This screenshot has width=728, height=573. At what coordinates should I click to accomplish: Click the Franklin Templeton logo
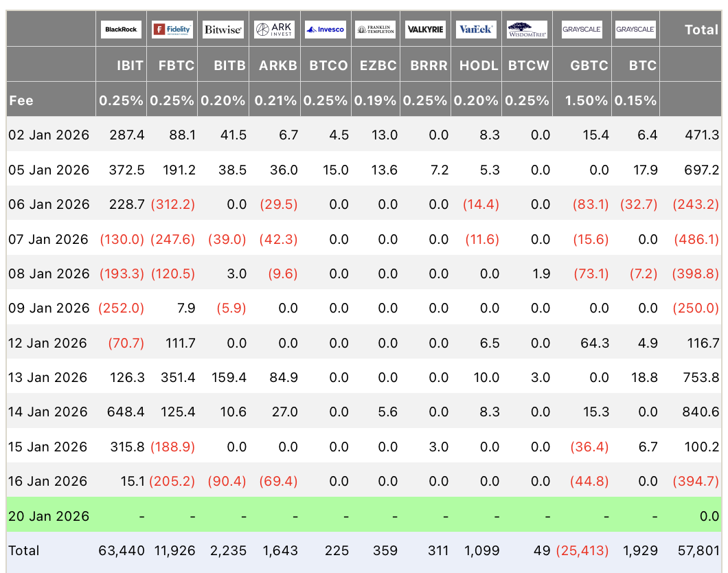(x=376, y=30)
